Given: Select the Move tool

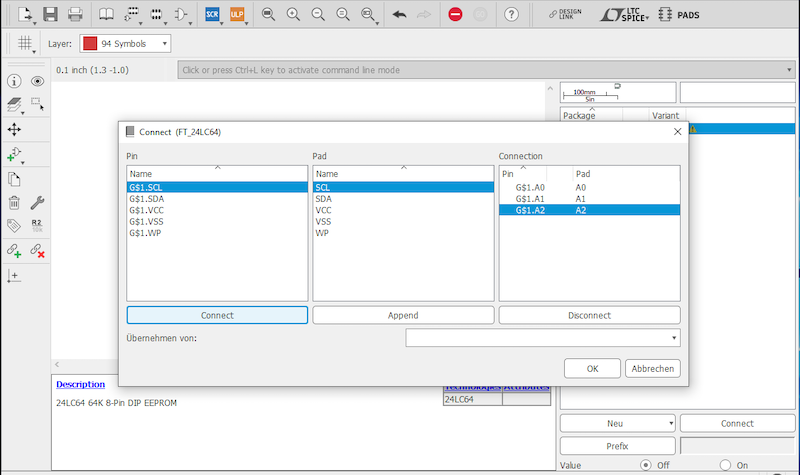Looking at the screenshot, I should 14,130.
